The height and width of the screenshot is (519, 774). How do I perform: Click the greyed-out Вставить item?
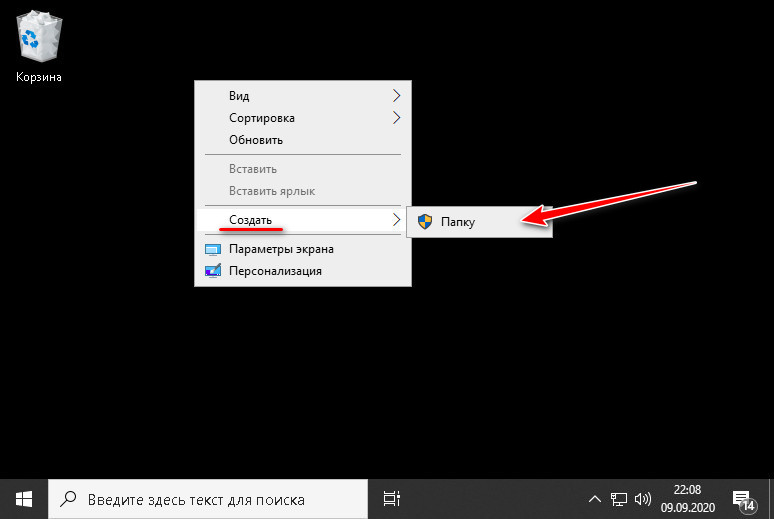(x=253, y=169)
